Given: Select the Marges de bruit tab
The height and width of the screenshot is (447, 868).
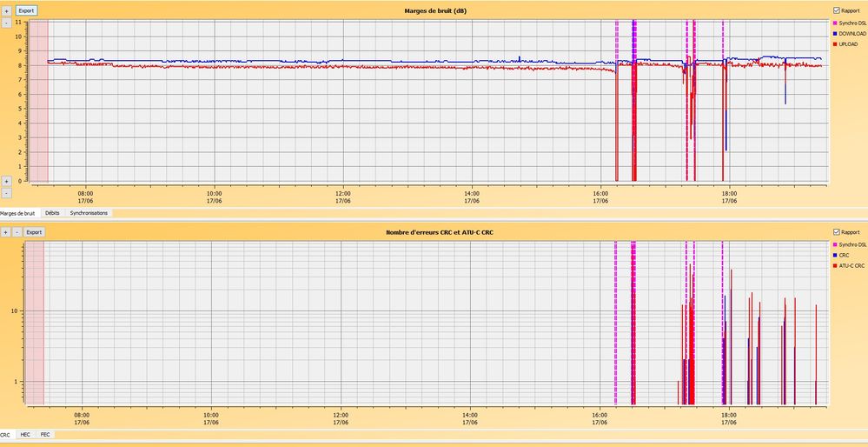Looking at the screenshot, I should click(x=17, y=212).
